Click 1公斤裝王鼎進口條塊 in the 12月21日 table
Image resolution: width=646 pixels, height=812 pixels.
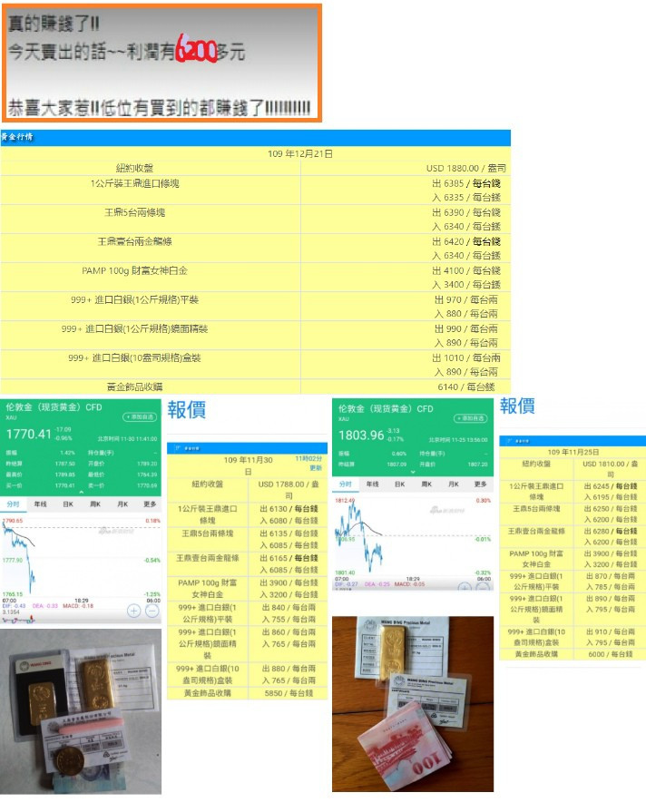[x=134, y=183]
